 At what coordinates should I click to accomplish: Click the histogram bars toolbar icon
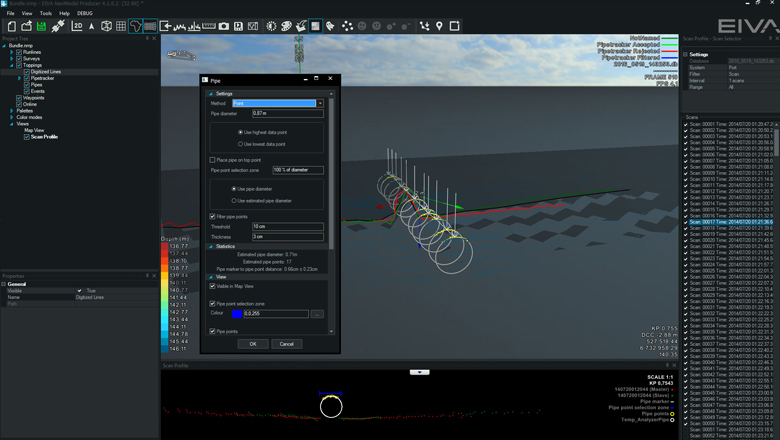point(194,26)
